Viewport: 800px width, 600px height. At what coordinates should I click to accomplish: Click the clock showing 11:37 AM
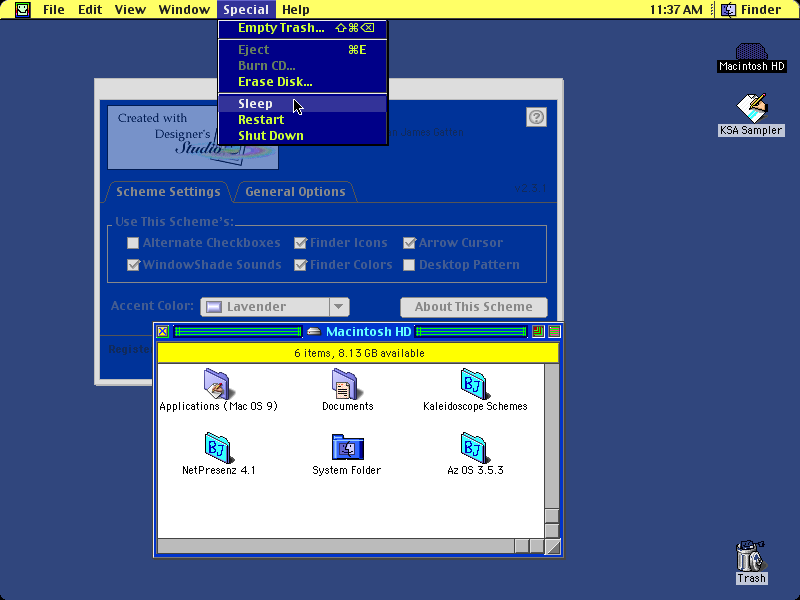[676, 9]
